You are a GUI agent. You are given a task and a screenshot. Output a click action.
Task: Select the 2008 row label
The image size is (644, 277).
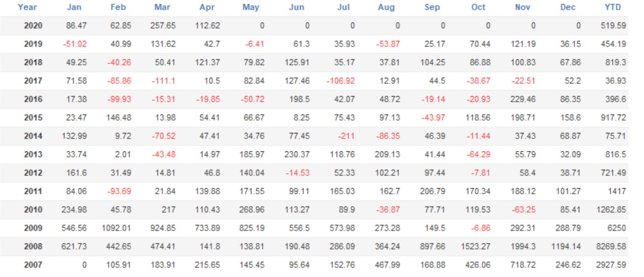coord(33,246)
